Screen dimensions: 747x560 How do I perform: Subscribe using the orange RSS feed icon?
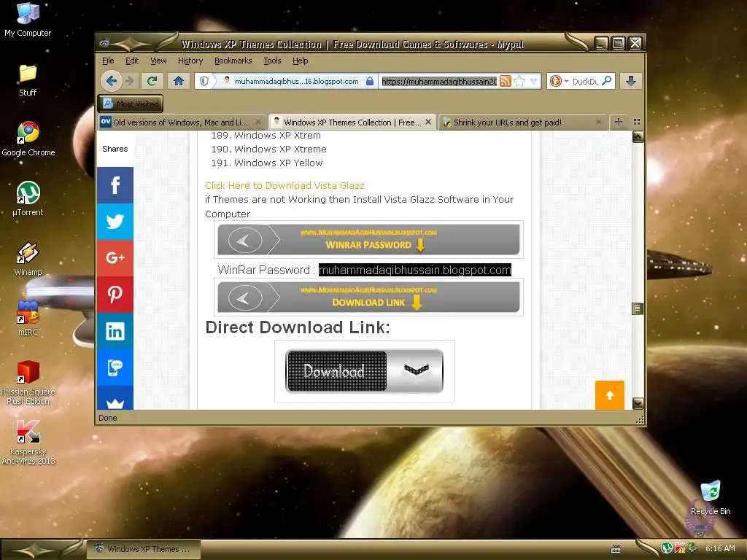506,81
